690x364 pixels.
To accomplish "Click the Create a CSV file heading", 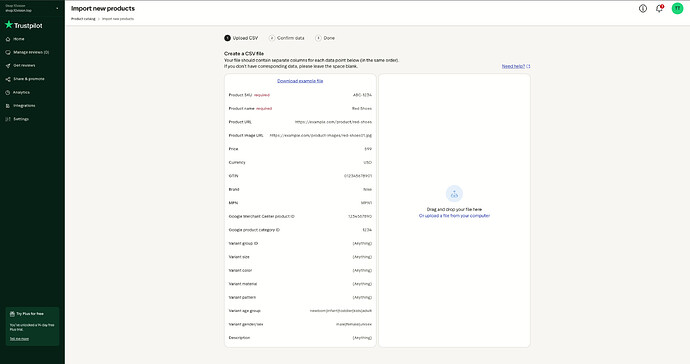I will (x=244, y=54).
